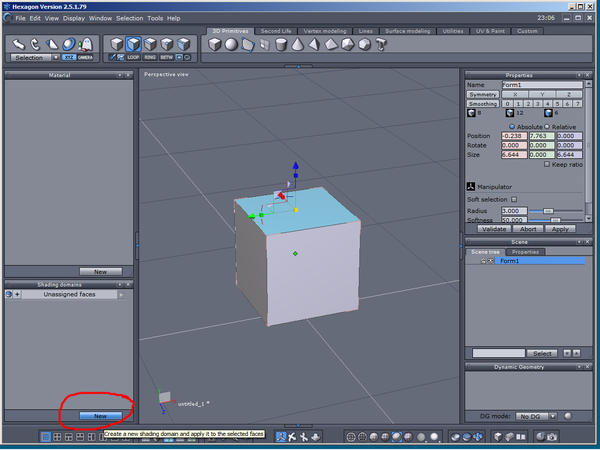Screen dimensions: 600x450
Task: Pick the Scale/stretch manipulator tool
Action: (x=52, y=45)
